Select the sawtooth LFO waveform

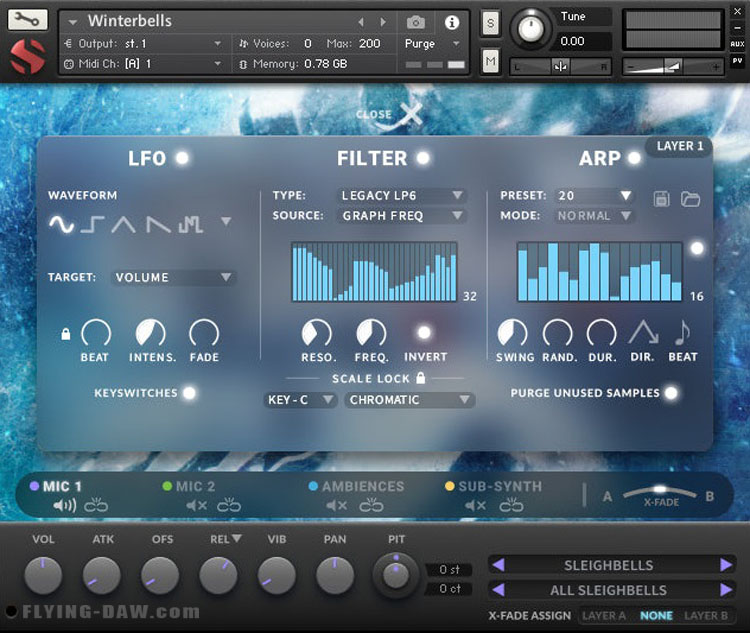click(x=158, y=223)
